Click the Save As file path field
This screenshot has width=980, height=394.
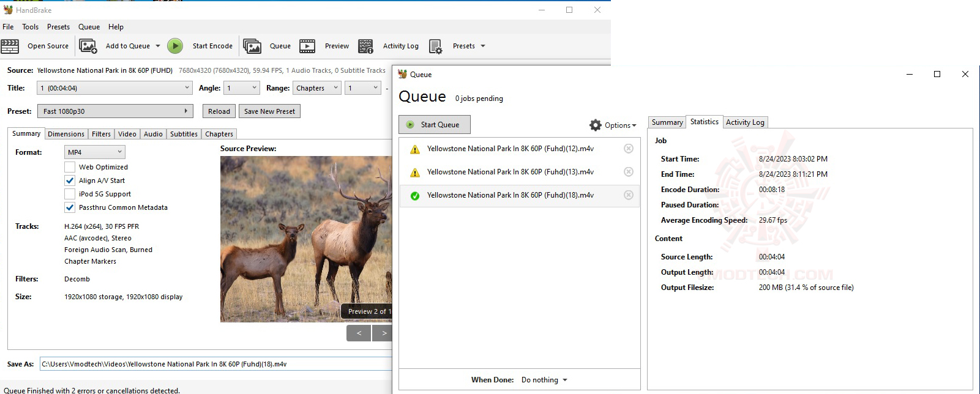(x=215, y=364)
